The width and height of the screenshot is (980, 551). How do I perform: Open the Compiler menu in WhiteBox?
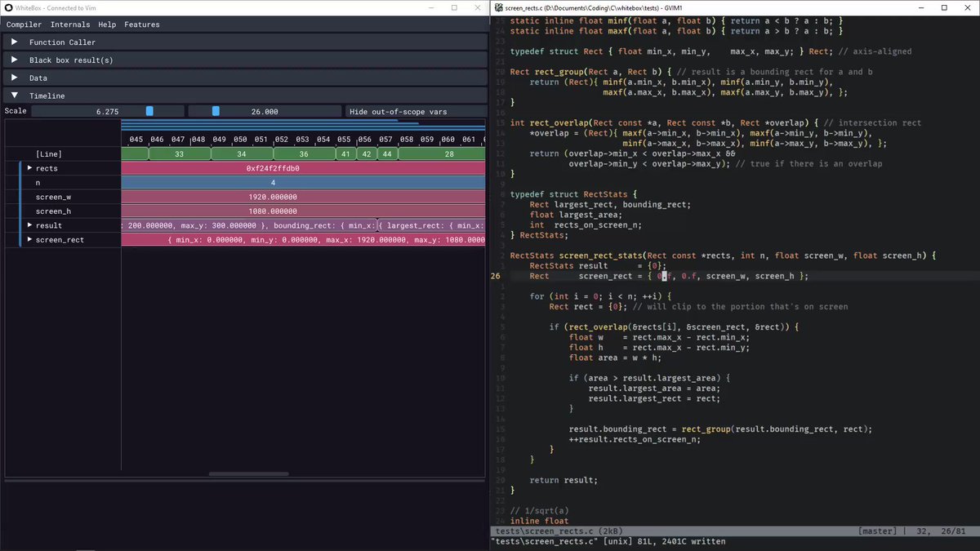point(24,24)
